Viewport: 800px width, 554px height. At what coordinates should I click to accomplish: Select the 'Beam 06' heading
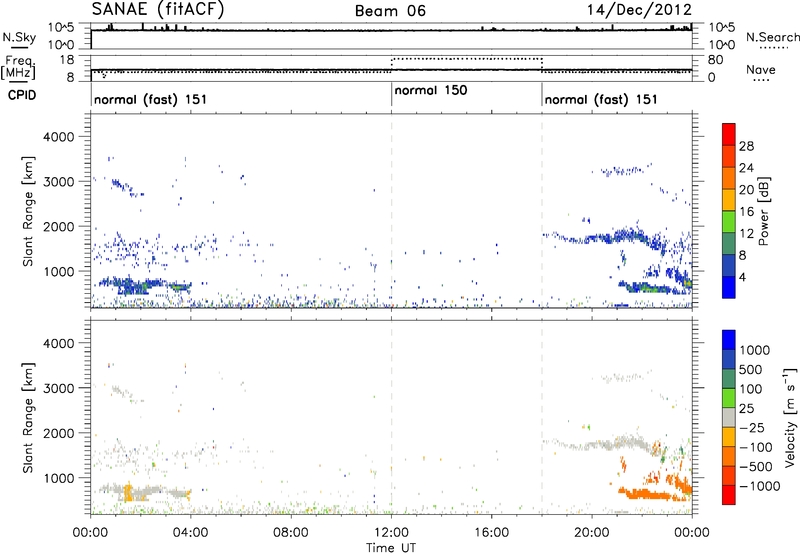click(390, 11)
